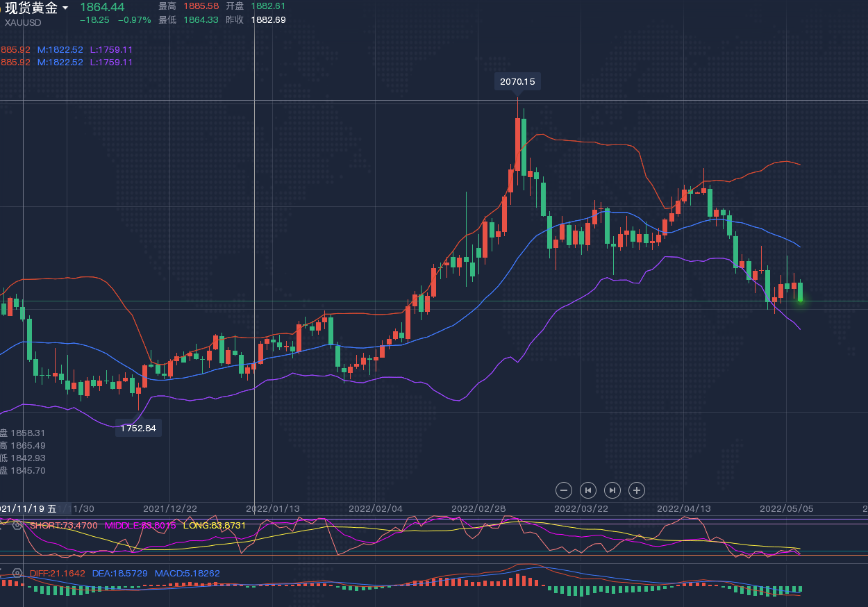Click the zoom out minus icon
The width and height of the screenshot is (868, 607).
(x=564, y=490)
